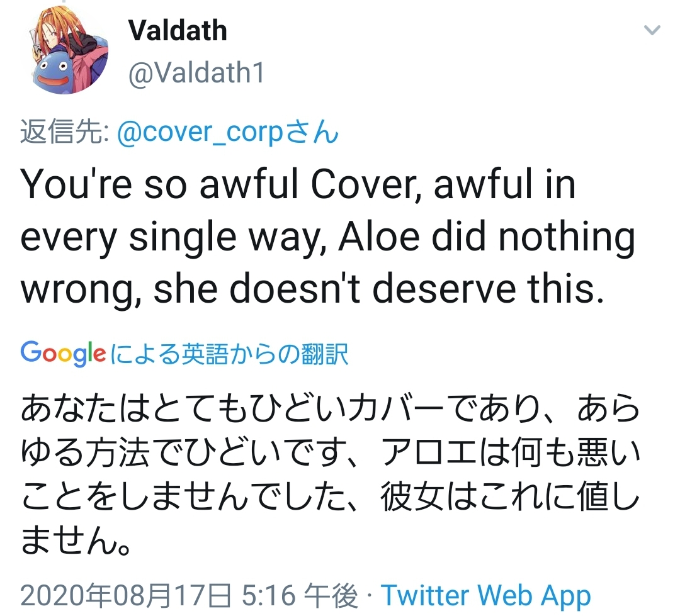The image size is (680, 616).
Task: Click the Google logo icon
Action: (63, 353)
